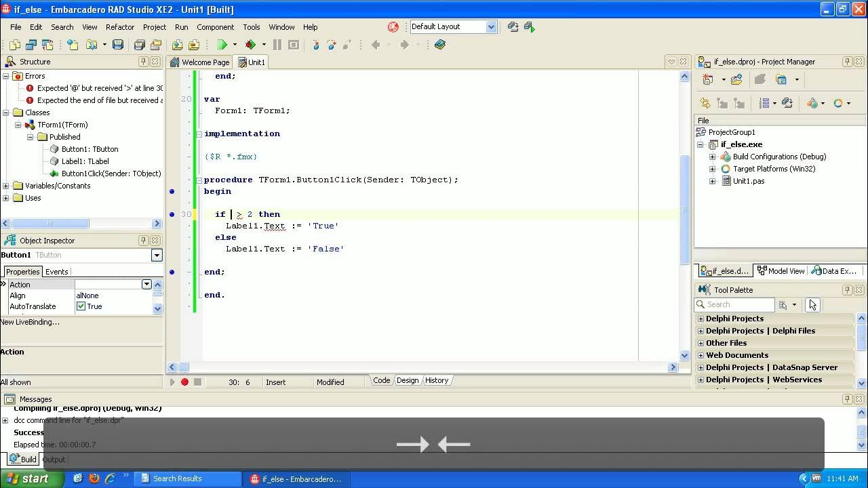
Task: Open help with the book icon
Action: [x=440, y=45]
